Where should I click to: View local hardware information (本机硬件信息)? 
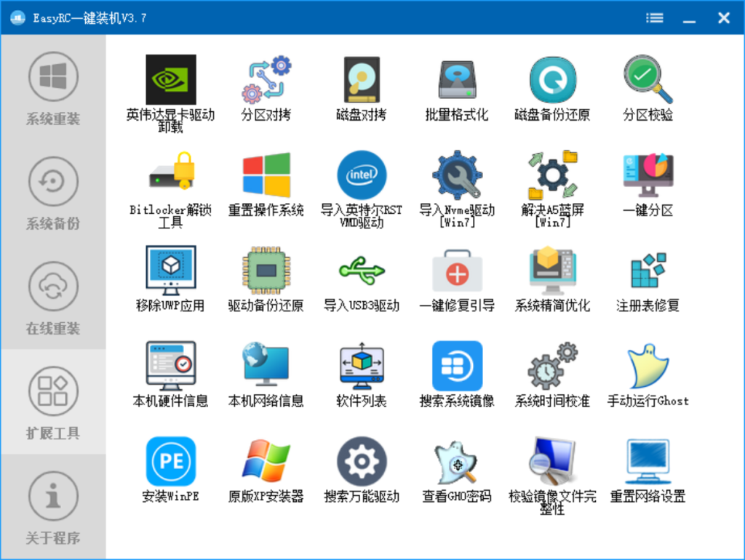tap(170, 367)
